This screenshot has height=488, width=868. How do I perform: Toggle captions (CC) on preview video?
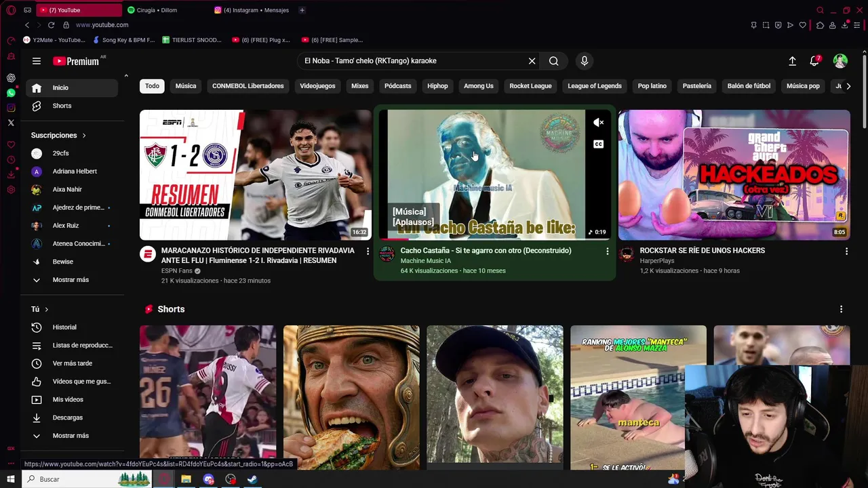(x=598, y=144)
